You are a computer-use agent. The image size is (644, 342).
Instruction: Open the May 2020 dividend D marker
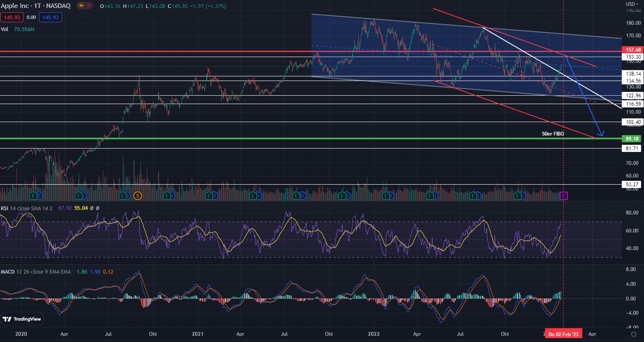pos(84,195)
